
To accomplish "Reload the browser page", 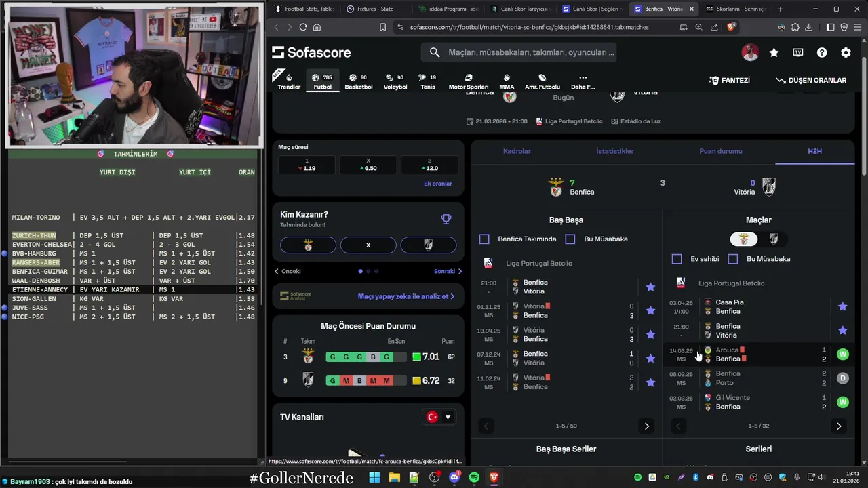I will point(303,27).
